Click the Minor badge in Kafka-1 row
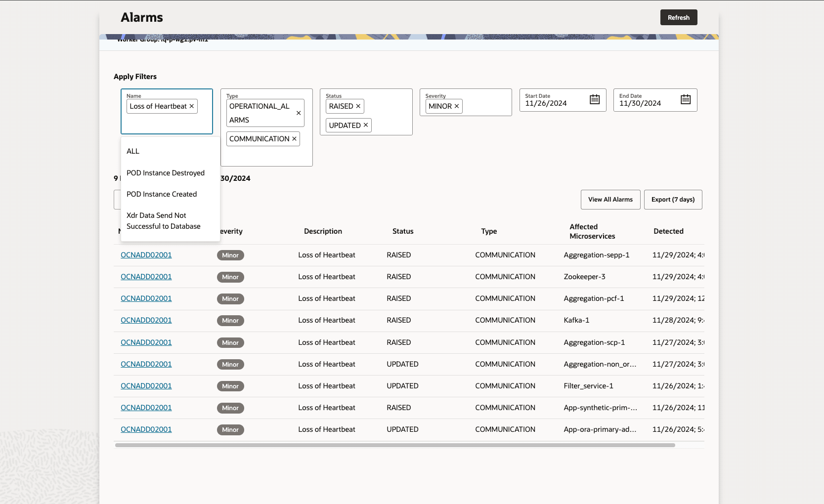This screenshot has height=504, width=824. (x=230, y=321)
